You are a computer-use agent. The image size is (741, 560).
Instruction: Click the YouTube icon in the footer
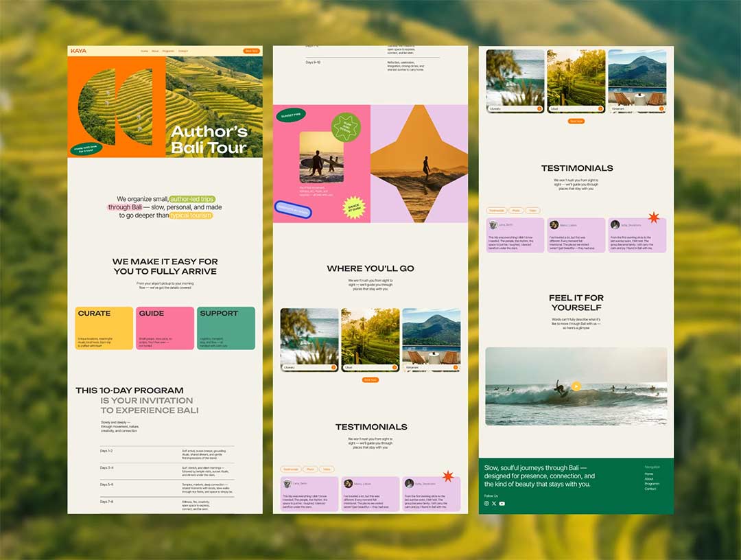tap(502, 504)
